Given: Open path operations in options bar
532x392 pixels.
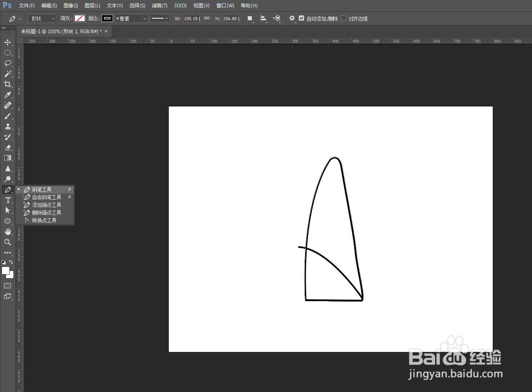Looking at the screenshot, I should pyautogui.click(x=250, y=19).
